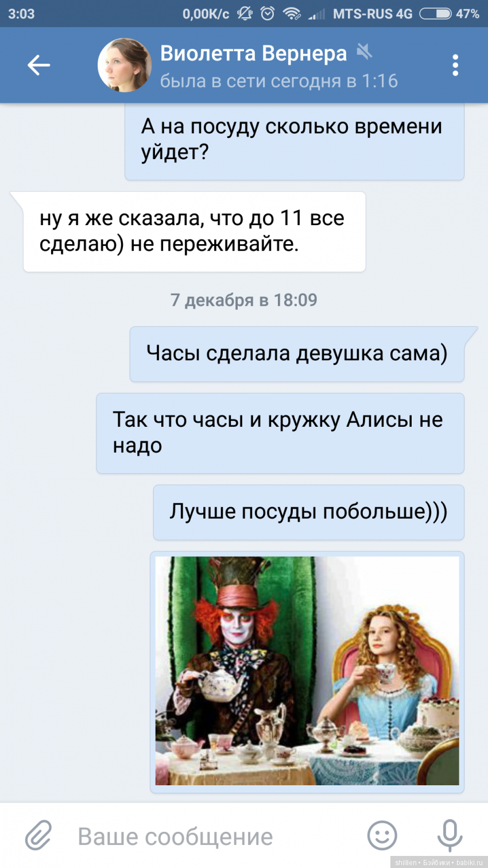Open the paperclip attachment picker
The height and width of the screenshot is (868, 488).
(38, 835)
